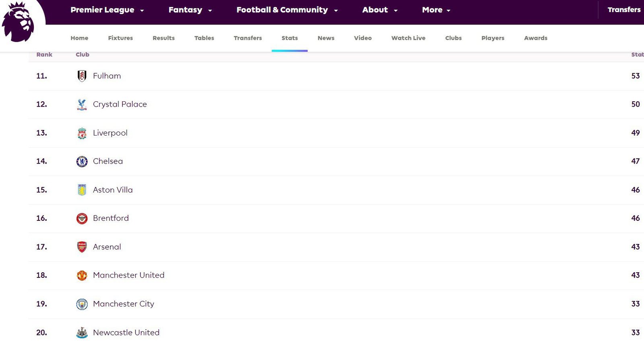Click rank number 11.
644x341 pixels.
(x=41, y=76)
